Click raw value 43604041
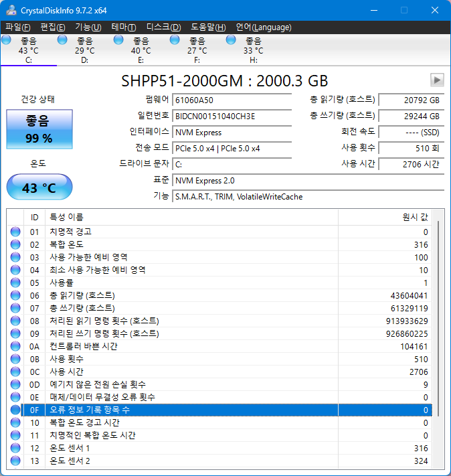Image resolution: width=451 pixels, height=476 pixels. (409, 296)
